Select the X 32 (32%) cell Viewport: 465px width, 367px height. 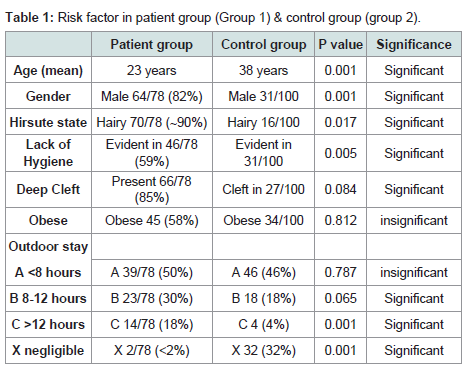[x=263, y=350]
